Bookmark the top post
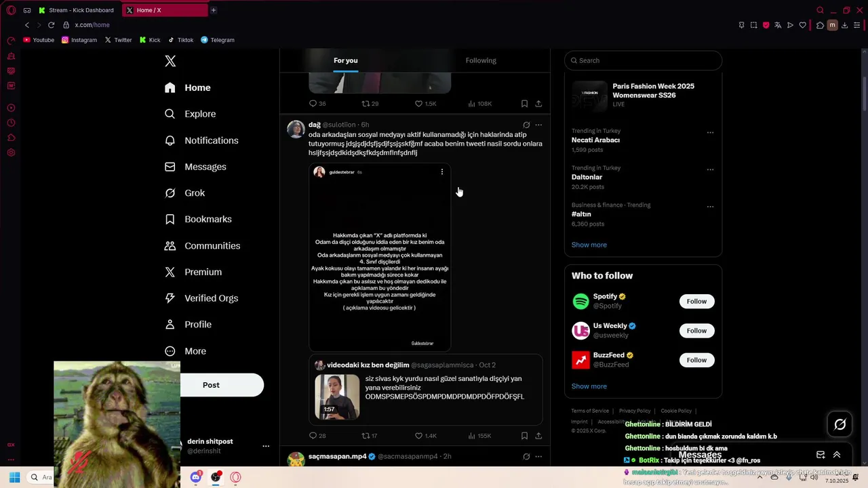This screenshot has width=868, height=488. [x=524, y=104]
